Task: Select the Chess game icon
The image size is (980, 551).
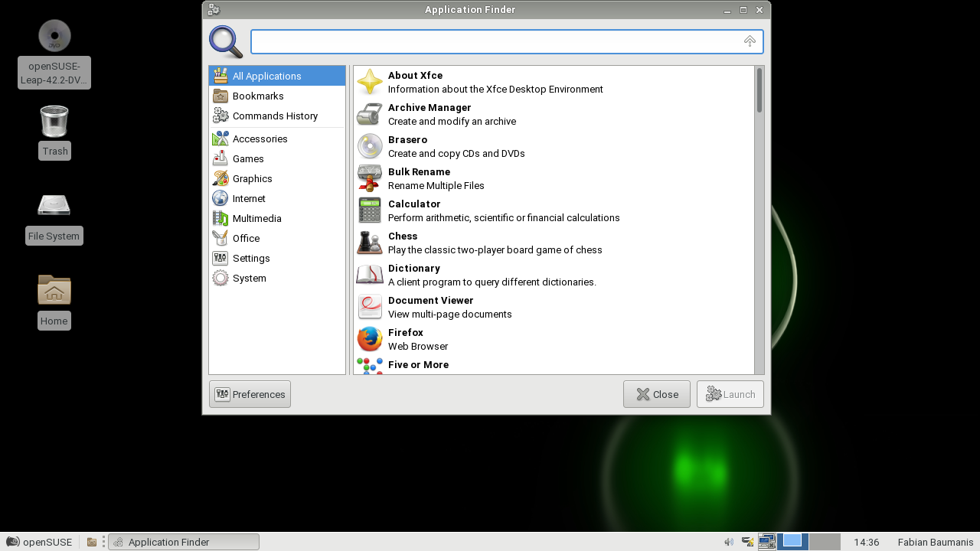Action: point(370,243)
